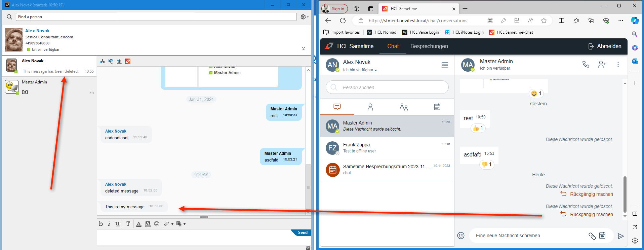Click the Find a person field

pos(156,17)
